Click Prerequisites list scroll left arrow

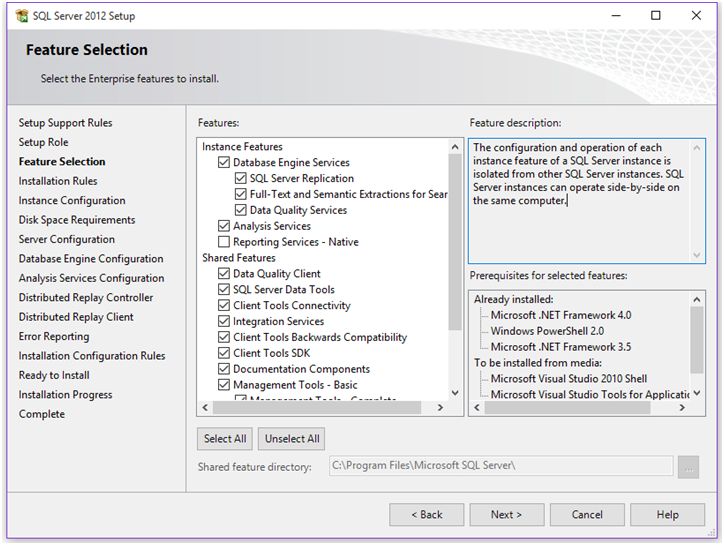click(x=477, y=407)
